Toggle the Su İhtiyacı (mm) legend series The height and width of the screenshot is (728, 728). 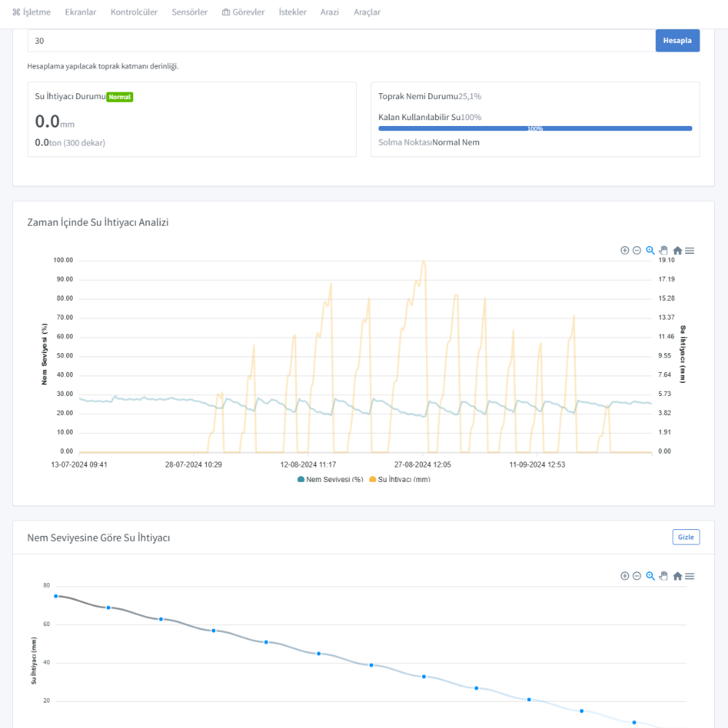(400, 480)
